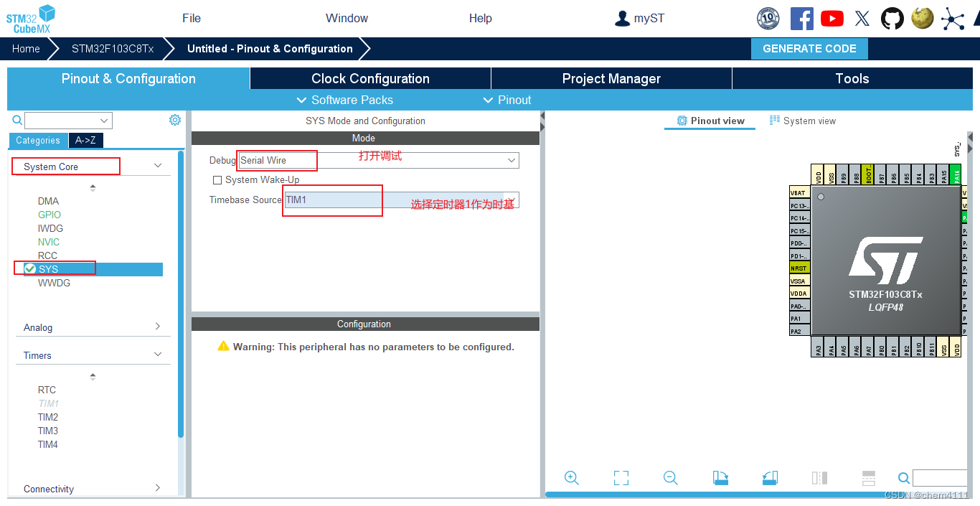Go to Home breadcrumb

(x=26, y=49)
